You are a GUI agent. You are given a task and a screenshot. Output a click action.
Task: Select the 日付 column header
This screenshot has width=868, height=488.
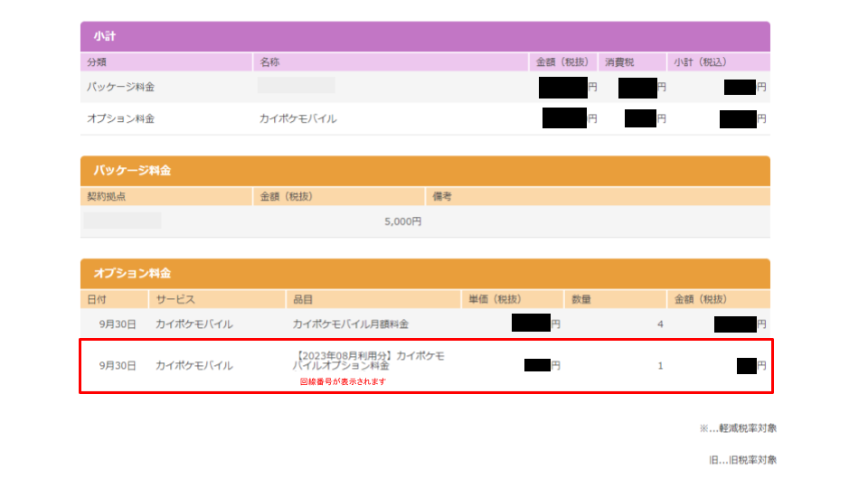coord(115,299)
